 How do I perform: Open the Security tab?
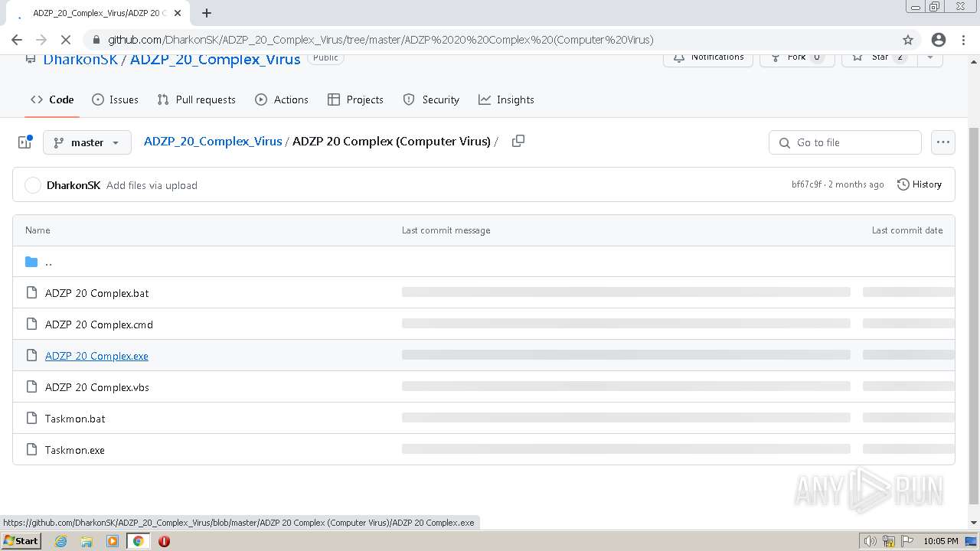431,99
